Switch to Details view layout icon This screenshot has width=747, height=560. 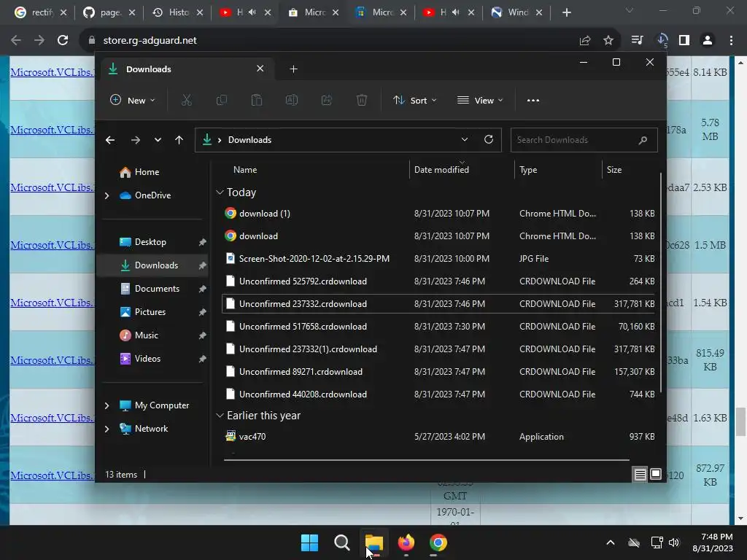640,474
